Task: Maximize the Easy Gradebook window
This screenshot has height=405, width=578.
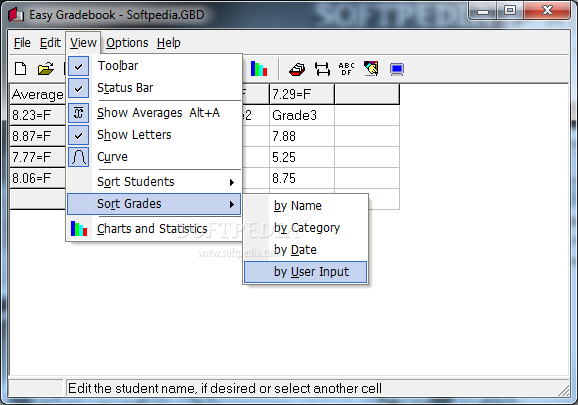Action: 510,10
